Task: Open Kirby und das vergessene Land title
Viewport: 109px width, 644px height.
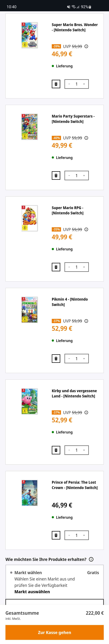Action: coord(74,393)
